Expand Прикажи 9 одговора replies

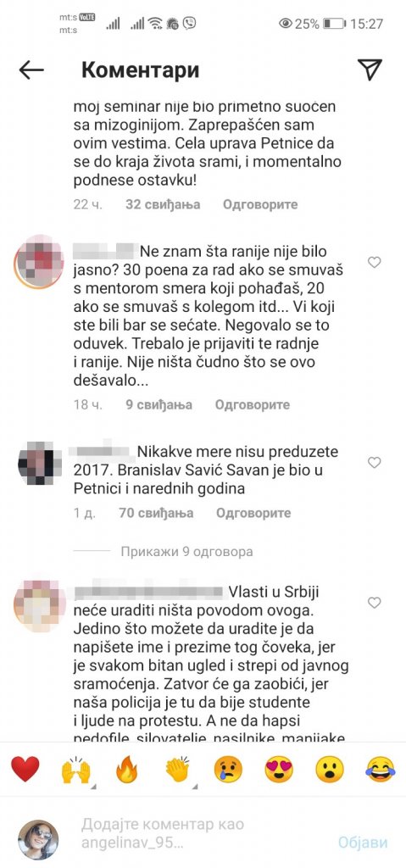coord(186,551)
